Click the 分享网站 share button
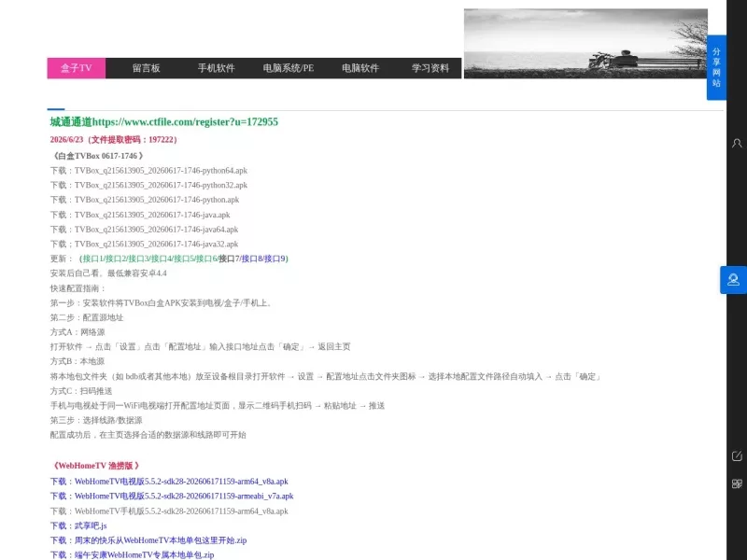Image resolution: width=747 pixels, height=560 pixels. (x=716, y=67)
